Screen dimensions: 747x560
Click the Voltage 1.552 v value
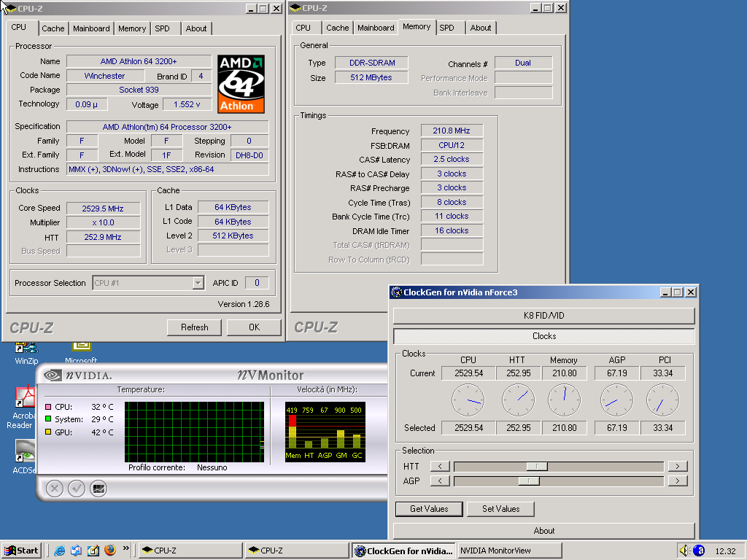[187, 104]
